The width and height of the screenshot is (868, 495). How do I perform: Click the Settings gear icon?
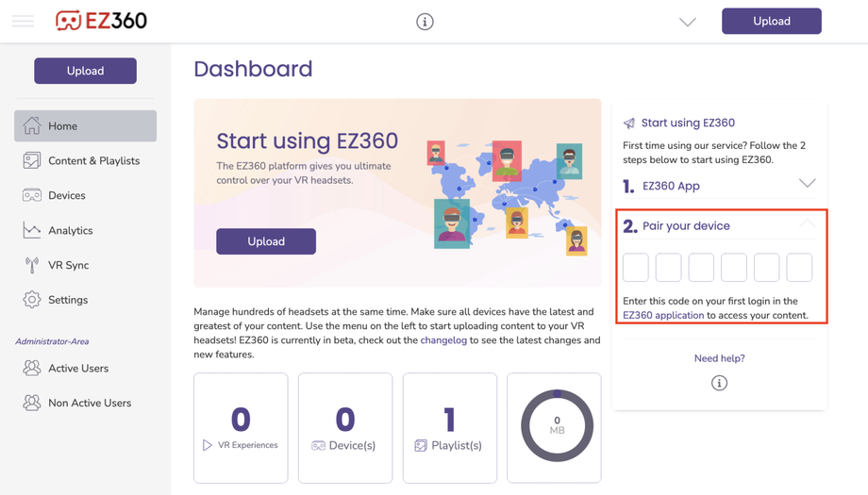click(32, 300)
